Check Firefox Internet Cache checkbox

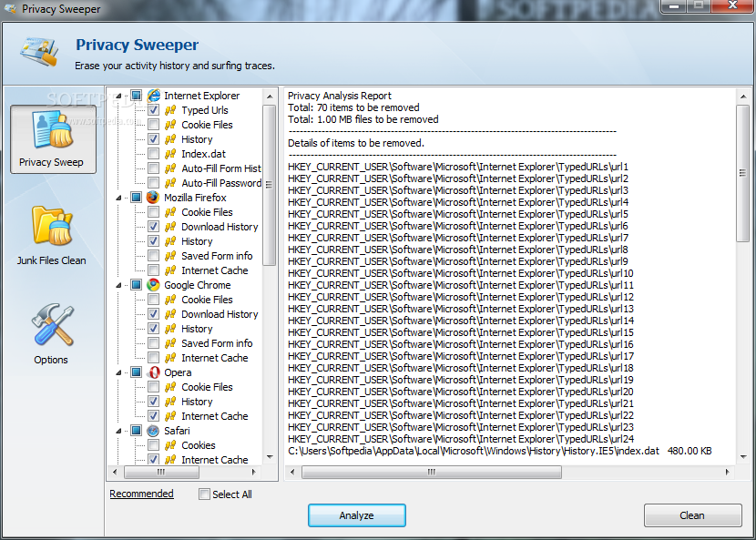point(153,270)
